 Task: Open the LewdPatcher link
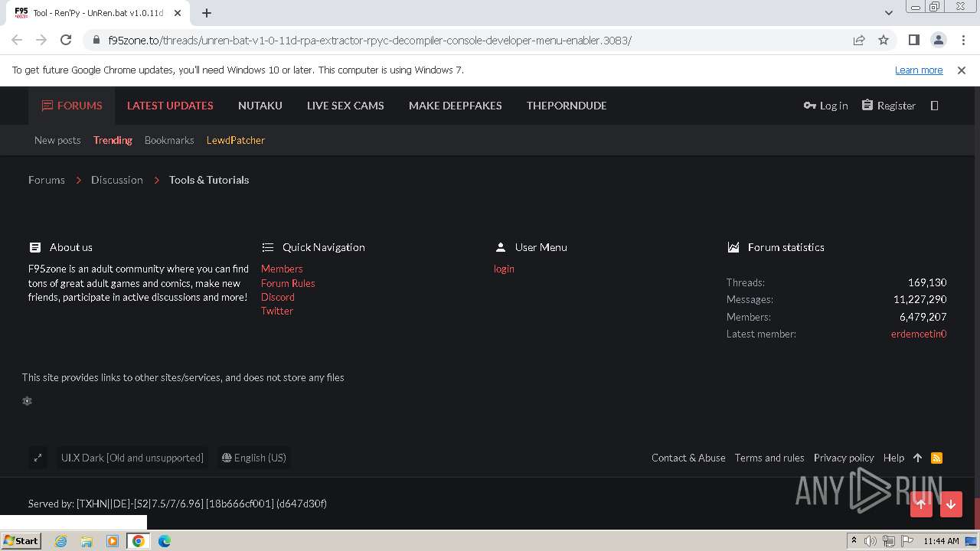tap(236, 140)
